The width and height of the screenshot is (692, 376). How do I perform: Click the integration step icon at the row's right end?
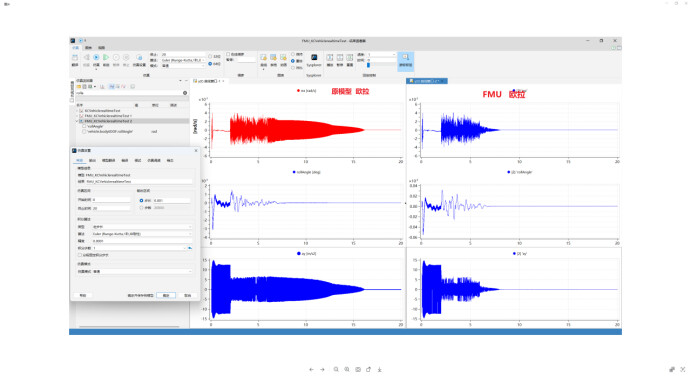pyautogui.click(x=190, y=248)
